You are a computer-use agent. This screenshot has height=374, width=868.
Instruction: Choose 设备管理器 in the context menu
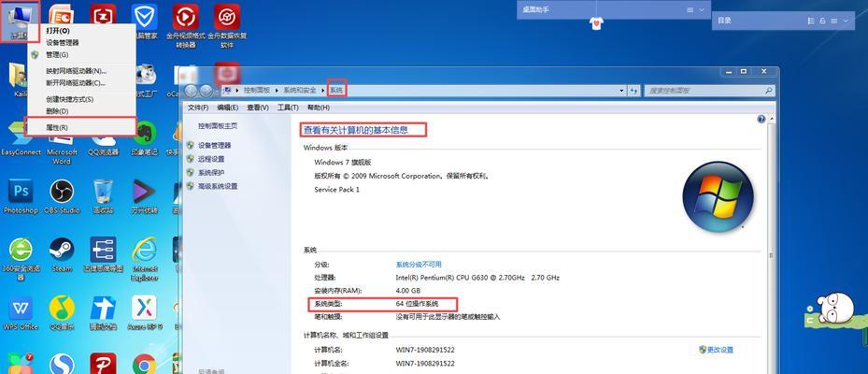[x=81, y=43]
